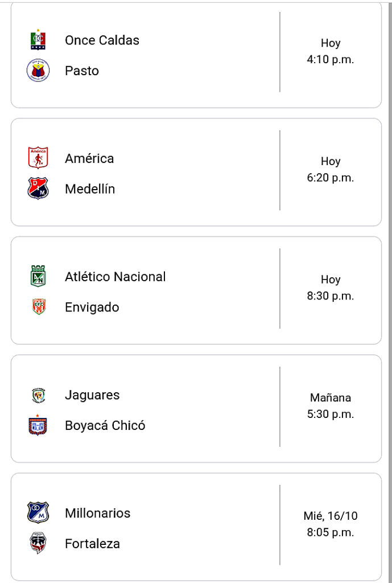
Task: Click the Millonarios team crest
Action: click(x=38, y=513)
